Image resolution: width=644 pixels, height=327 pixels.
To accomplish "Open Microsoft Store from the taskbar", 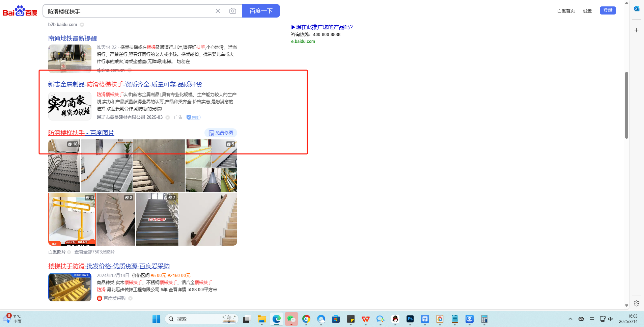I will point(336,319).
